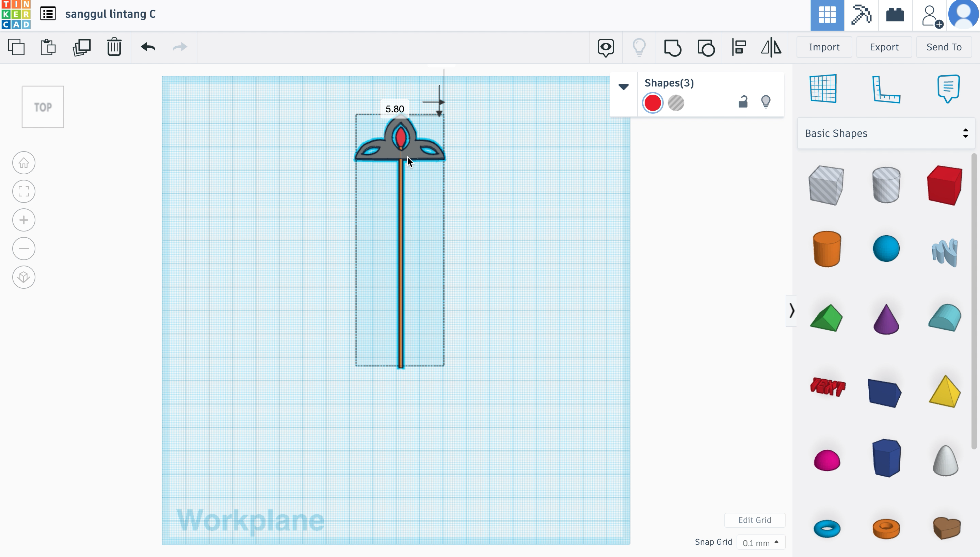Image resolution: width=980 pixels, height=557 pixels.
Task: Select the Ruler tool
Action: 886,90
